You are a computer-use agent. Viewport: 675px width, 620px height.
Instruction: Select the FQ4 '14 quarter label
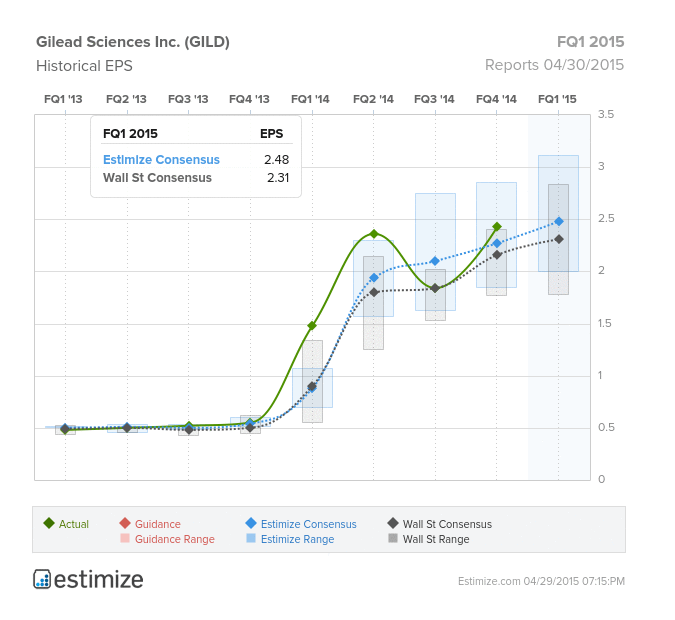(496, 99)
